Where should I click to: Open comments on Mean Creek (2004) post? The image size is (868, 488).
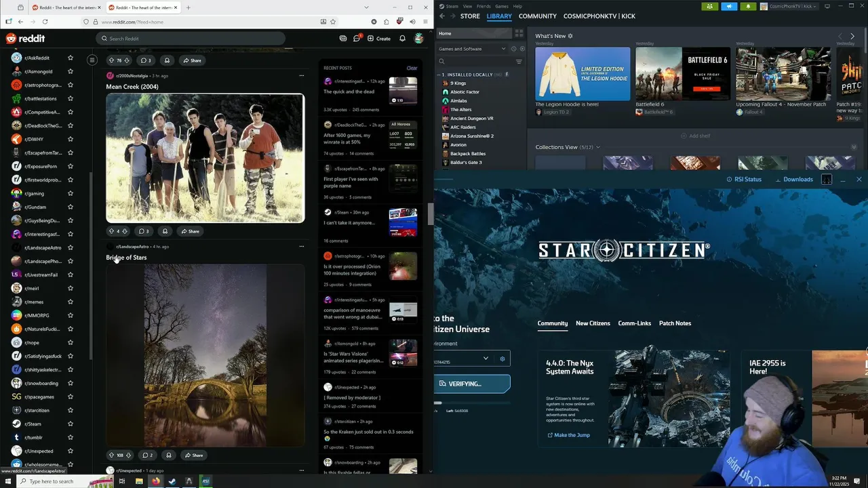pos(144,231)
